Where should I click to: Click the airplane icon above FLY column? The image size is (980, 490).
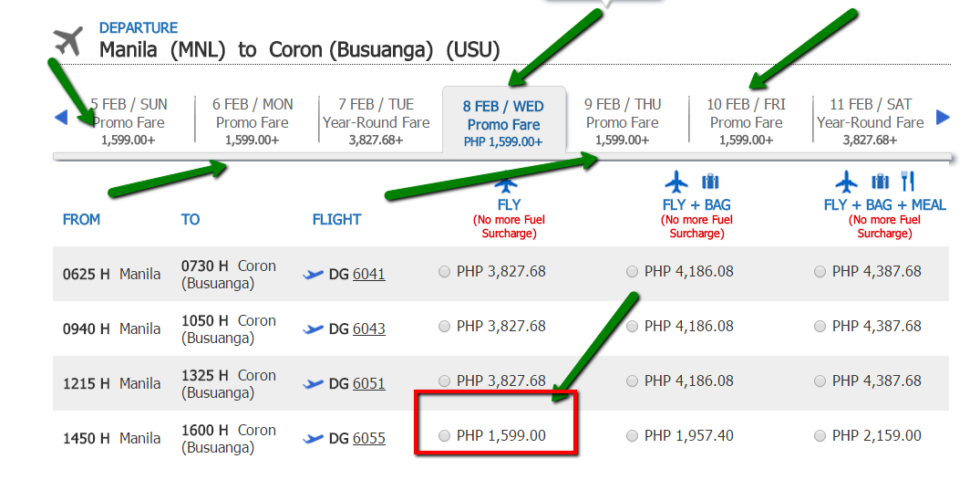509,182
